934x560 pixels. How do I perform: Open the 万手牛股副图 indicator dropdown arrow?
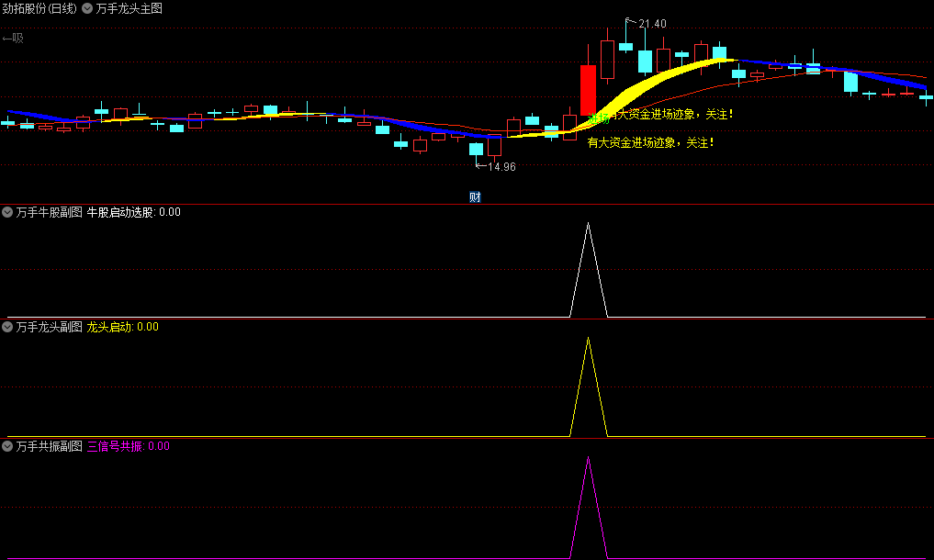pos(7,212)
